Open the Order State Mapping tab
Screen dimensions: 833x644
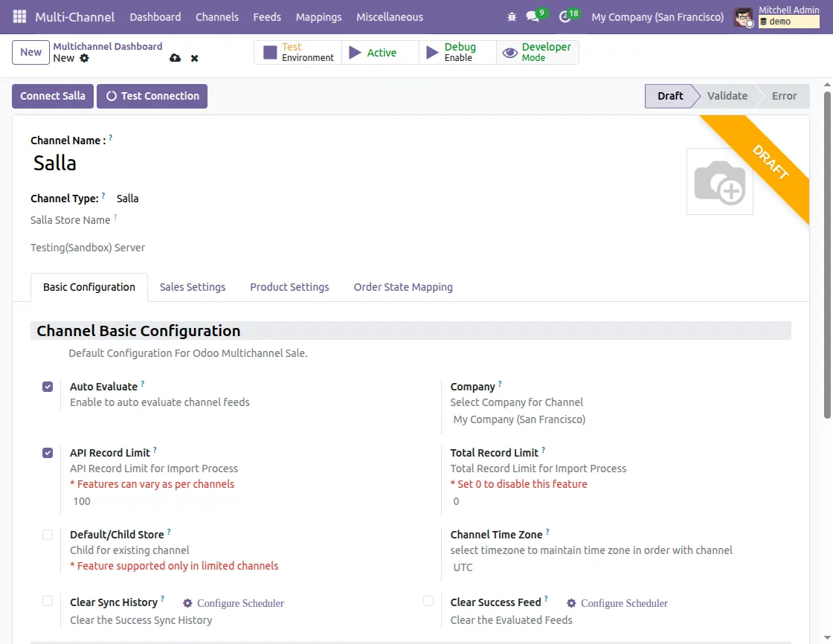coord(403,287)
